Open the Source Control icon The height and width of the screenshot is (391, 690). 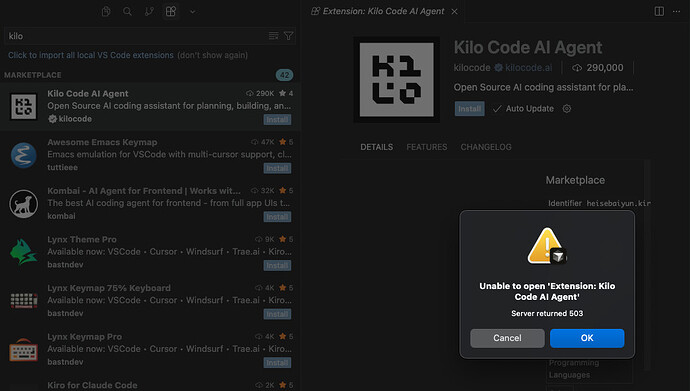pyautogui.click(x=149, y=11)
